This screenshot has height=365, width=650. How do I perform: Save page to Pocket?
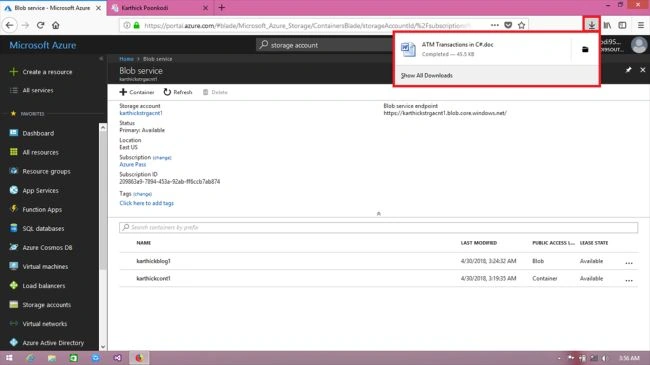point(508,25)
